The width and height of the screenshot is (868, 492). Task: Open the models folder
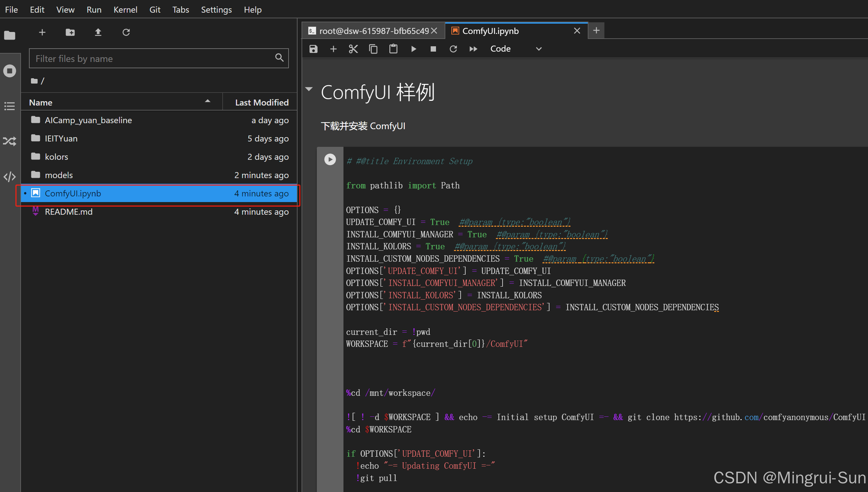(59, 175)
